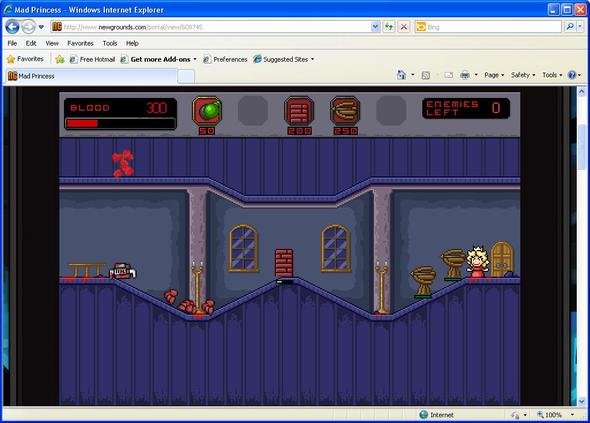Viewport: 590px width, 423px height.
Task: Select the green bomb weapon icon
Action: 207,111
